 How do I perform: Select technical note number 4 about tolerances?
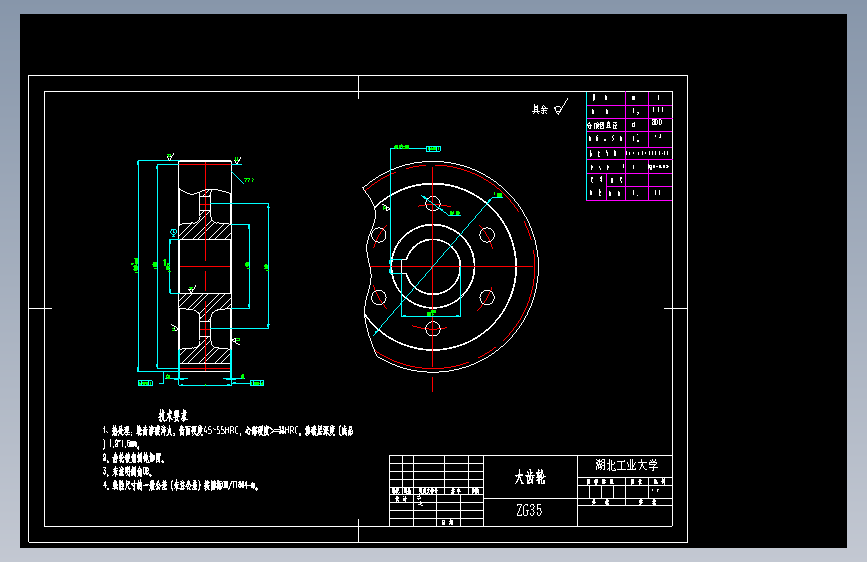click(181, 486)
